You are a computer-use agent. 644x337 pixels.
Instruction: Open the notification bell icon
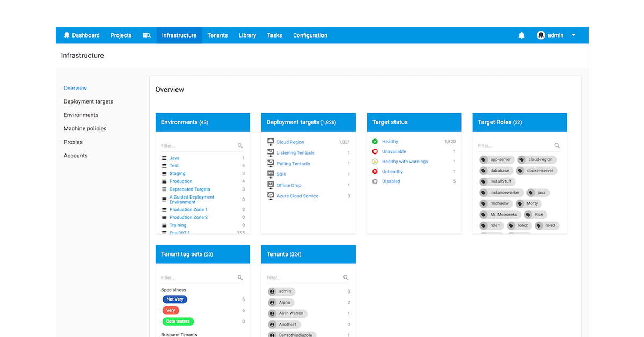(521, 35)
